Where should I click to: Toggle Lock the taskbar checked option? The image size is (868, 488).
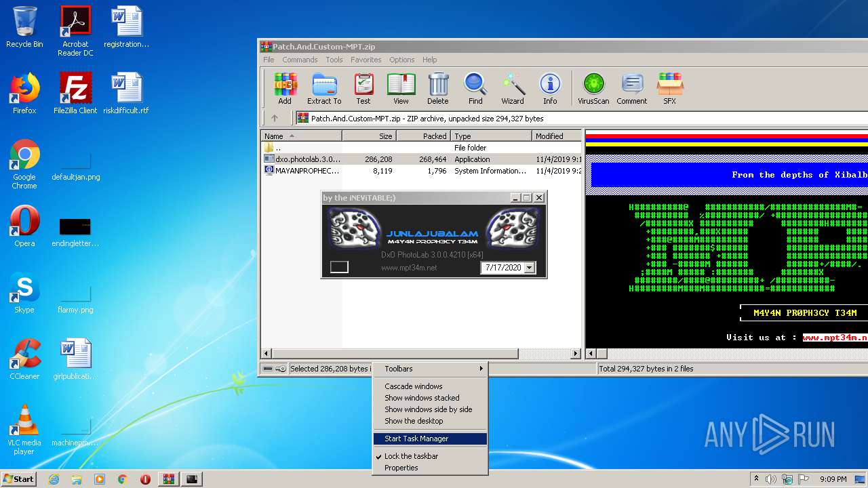[411, 456]
